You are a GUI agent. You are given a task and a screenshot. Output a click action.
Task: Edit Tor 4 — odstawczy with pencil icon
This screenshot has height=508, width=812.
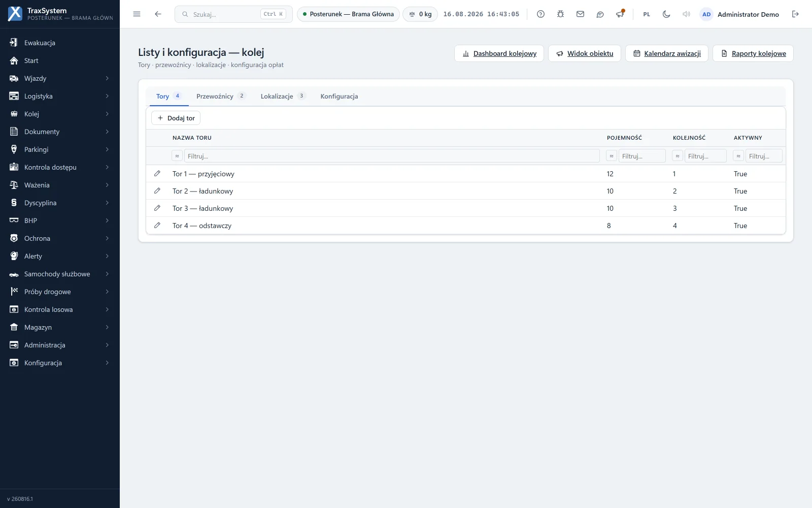click(x=157, y=226)
